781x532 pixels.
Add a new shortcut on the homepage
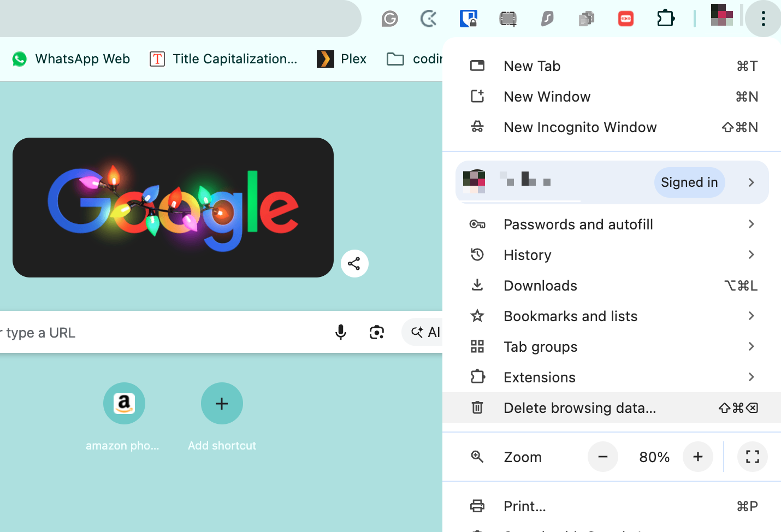coord(222,403)
